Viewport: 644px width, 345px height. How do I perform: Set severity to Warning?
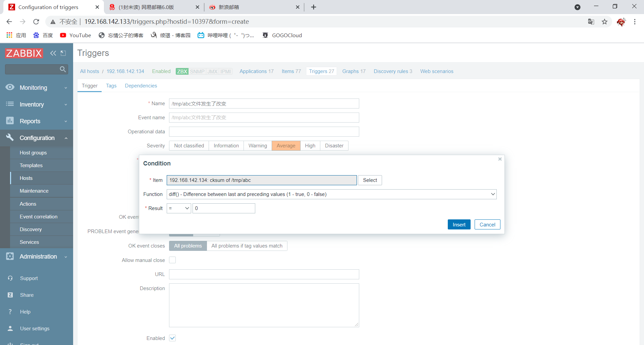[258, 146]
